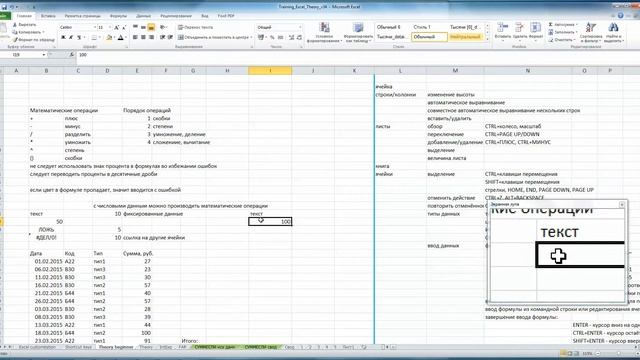The height and width of the screenshot is (360, 640).
Task: Select the Обычный cell style
Action: pos(429,37)
